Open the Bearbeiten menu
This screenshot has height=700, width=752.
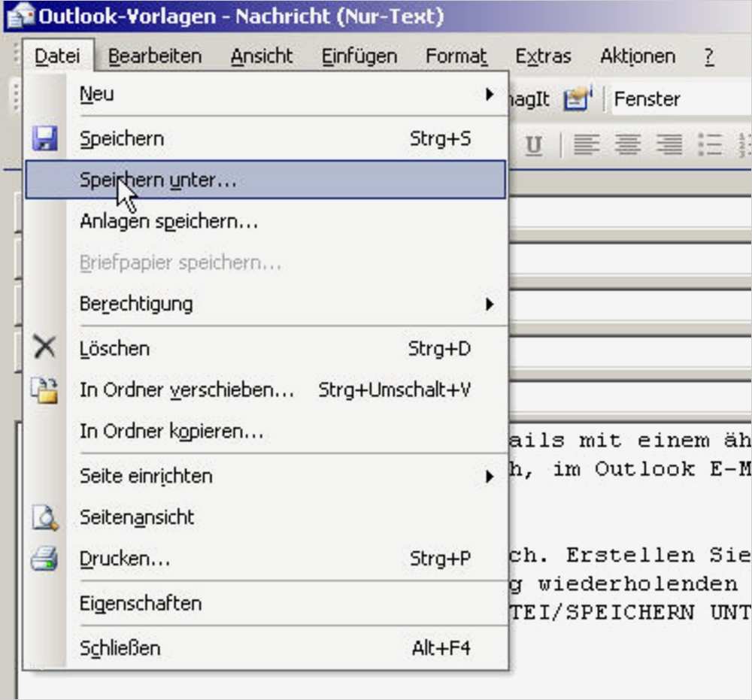[154, 55]
